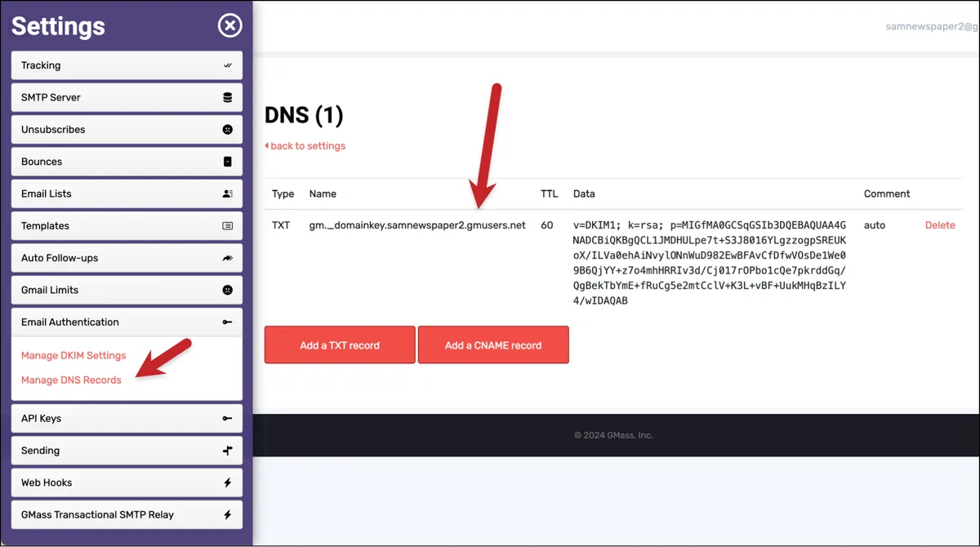Screen dimensions: 980x547
Task: Click Add a TXT record button
Action: pyautogui.click(x=340, y=345)
